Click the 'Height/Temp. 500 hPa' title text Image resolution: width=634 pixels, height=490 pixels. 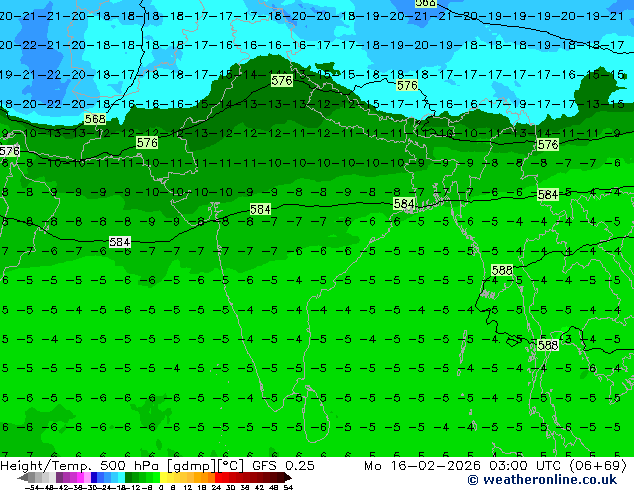(x=80, y=466)
